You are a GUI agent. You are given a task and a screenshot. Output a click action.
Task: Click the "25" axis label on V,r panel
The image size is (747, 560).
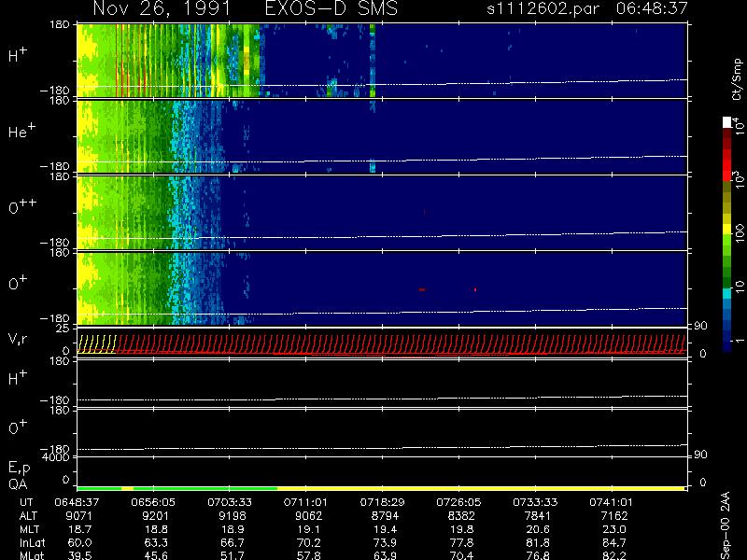(63, 329)
